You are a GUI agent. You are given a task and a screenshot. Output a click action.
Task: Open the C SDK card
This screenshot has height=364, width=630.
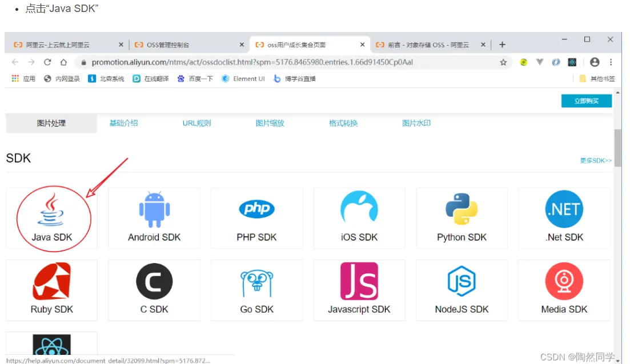click(154, 290)
